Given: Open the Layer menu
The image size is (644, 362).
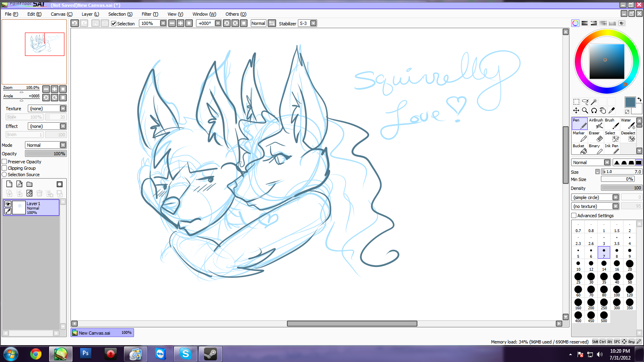Looking at the screenshot, I should pos(90,14).
